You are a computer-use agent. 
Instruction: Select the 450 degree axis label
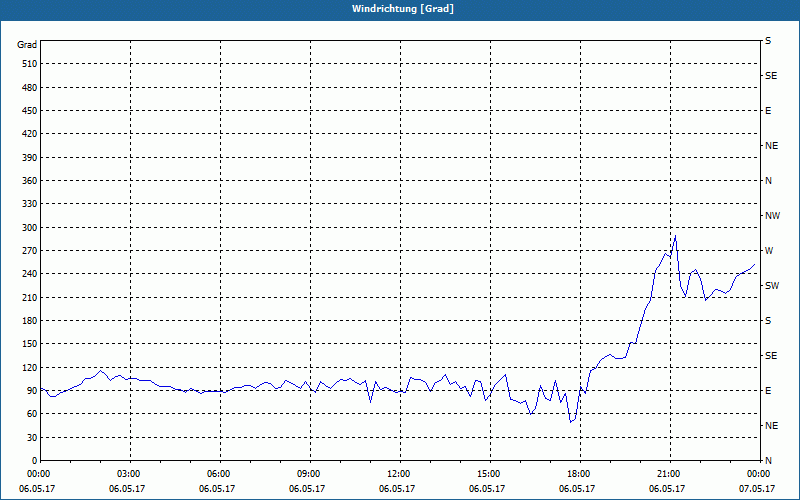click(30, 111)
